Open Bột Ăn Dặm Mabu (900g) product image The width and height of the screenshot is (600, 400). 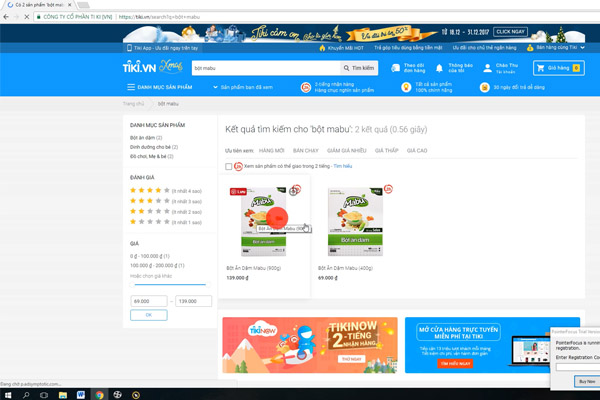[264, 221]
